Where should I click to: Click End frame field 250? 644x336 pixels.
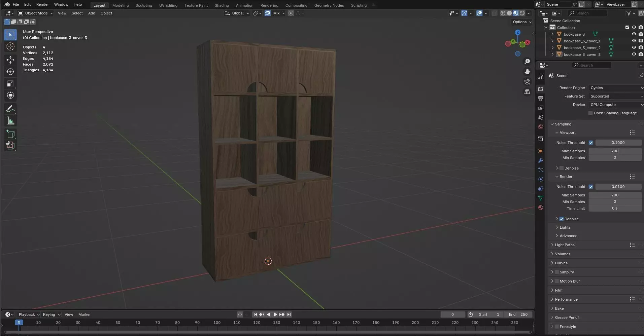pyautogui.click(x=518, y=314)
